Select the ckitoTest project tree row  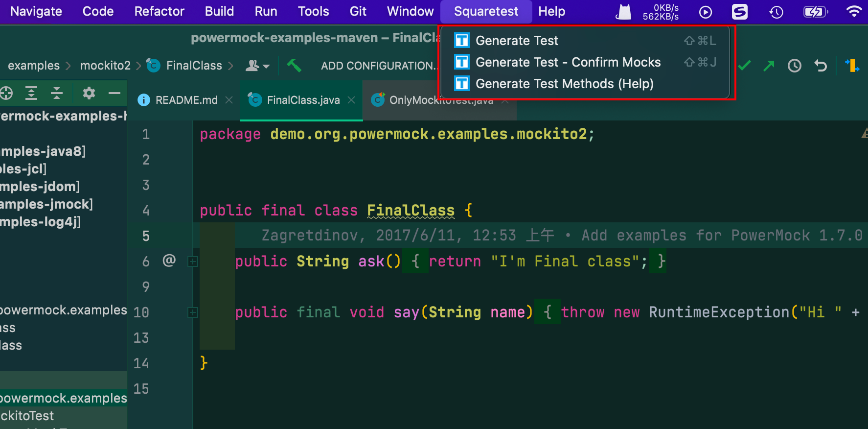[64, 416]
